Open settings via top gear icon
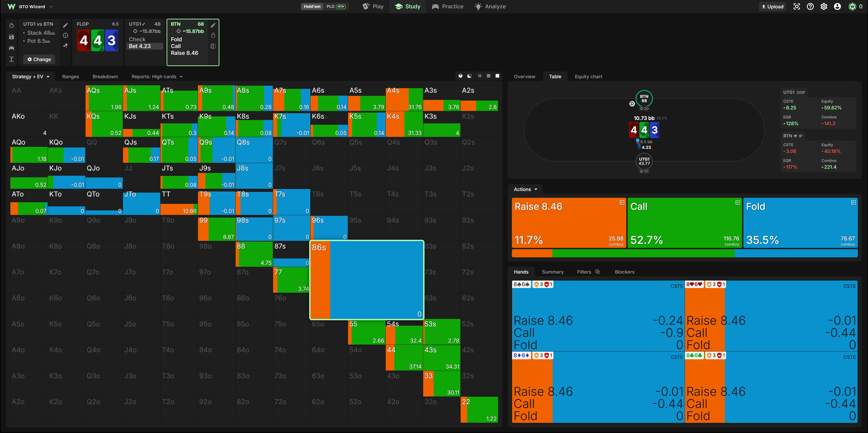Image resolution: width=868 pixels, height=433 pixels. [824, 6]
